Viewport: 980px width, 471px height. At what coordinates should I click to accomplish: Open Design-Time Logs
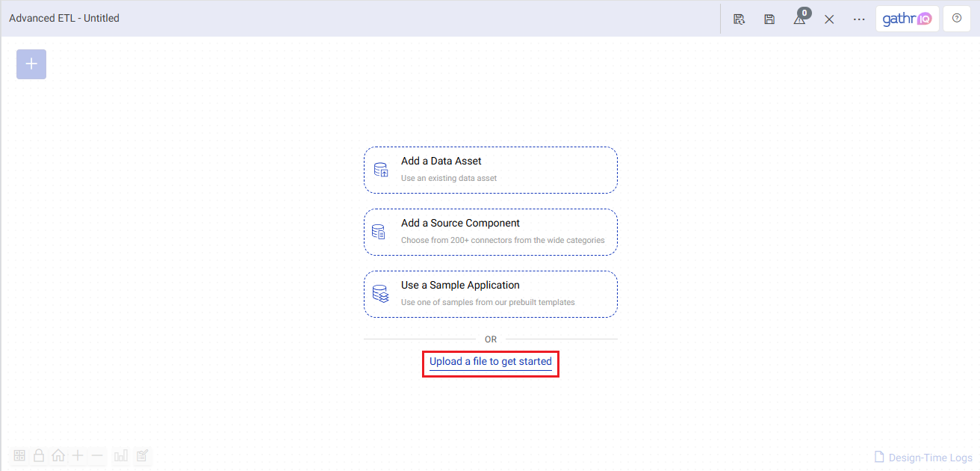[923, 457]
